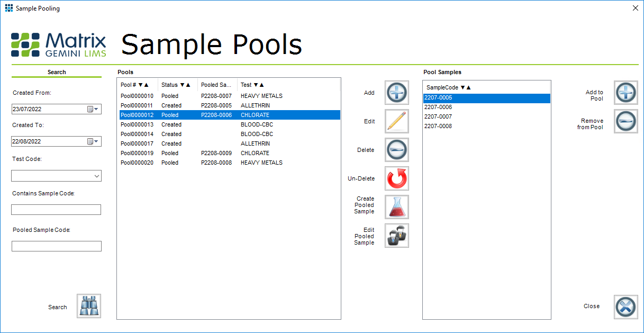Close the dialog via the round X icon
The height and width of the screenshot is (333, 644).
(x=626, y=307)
